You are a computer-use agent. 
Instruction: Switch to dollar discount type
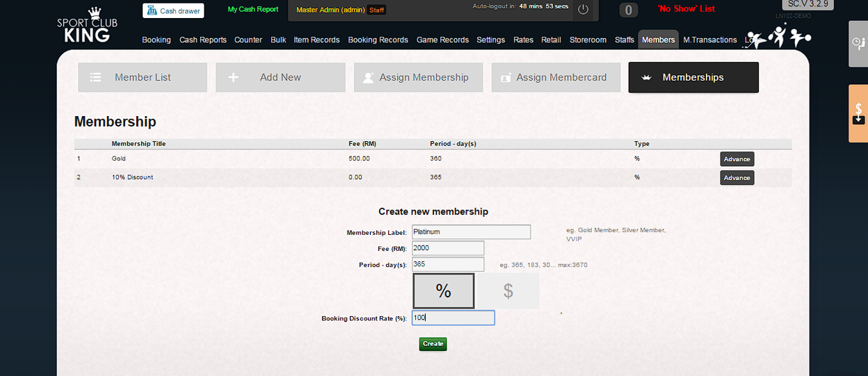(508, 291)
